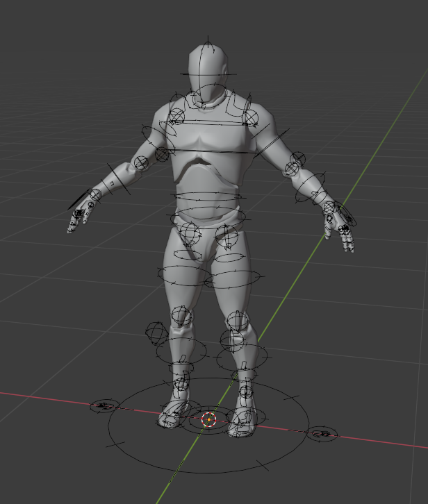Select the sphere control on the viewer's-left shoulder
Image resolution: width=428 pixels, height=504 pixels.
176,117
